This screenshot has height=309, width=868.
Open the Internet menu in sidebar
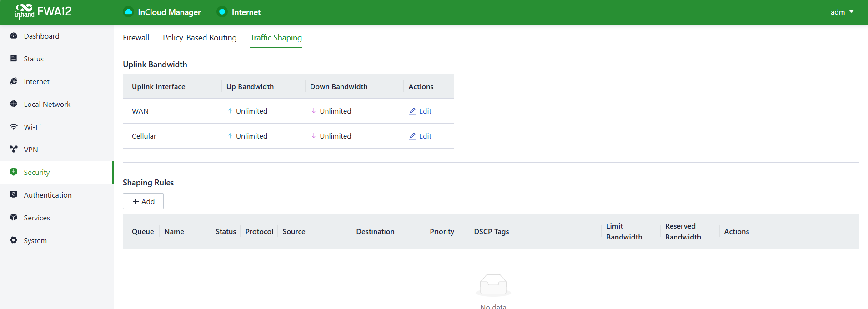click(x=36, y=81)
